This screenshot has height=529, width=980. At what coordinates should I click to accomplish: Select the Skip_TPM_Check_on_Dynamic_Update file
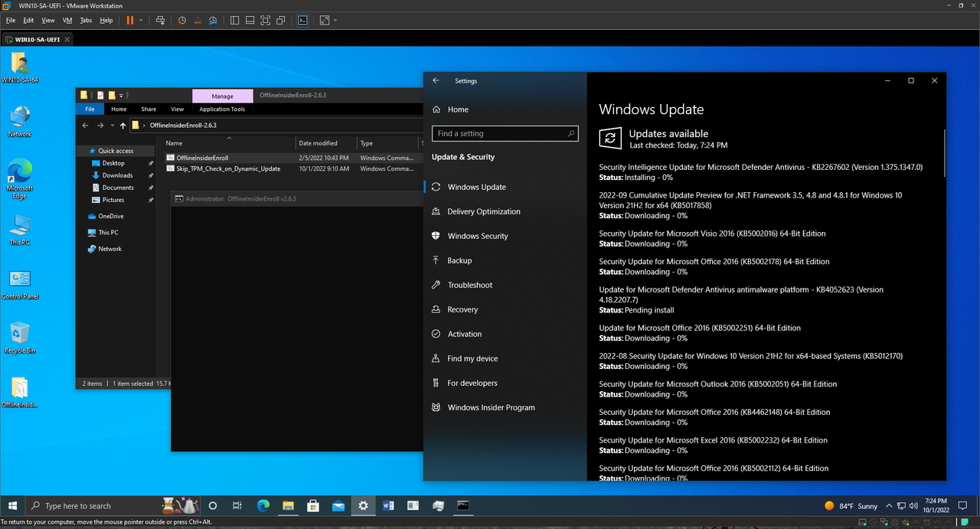tap(228, 169)
